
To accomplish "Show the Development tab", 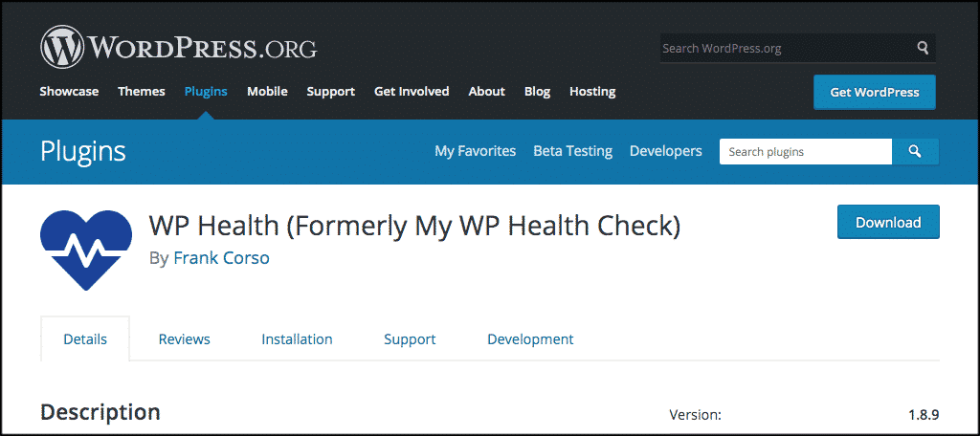I will [x=530, y=339].
